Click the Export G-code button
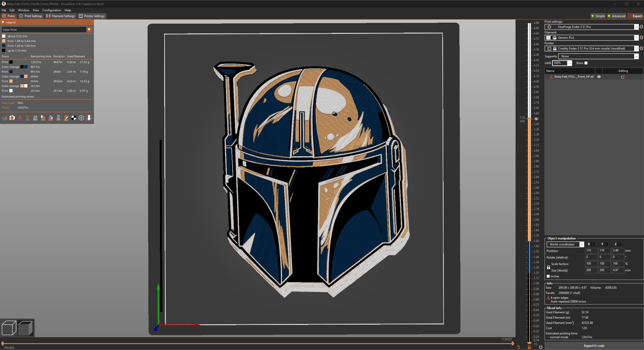Viewport: 644px width, 350px height. 593,345
